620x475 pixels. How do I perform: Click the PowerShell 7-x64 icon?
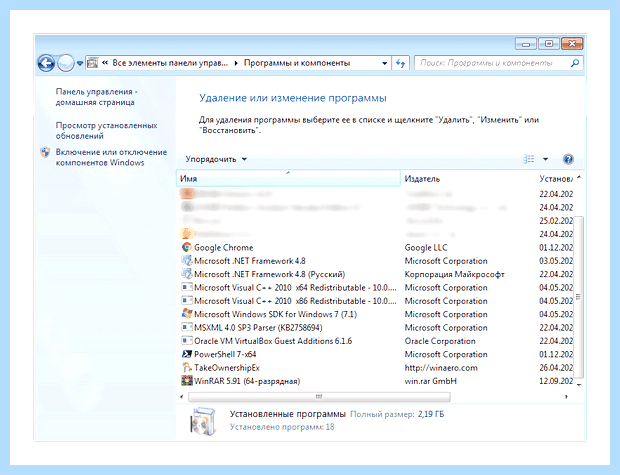pyautogui.click(x=187, y=354)
